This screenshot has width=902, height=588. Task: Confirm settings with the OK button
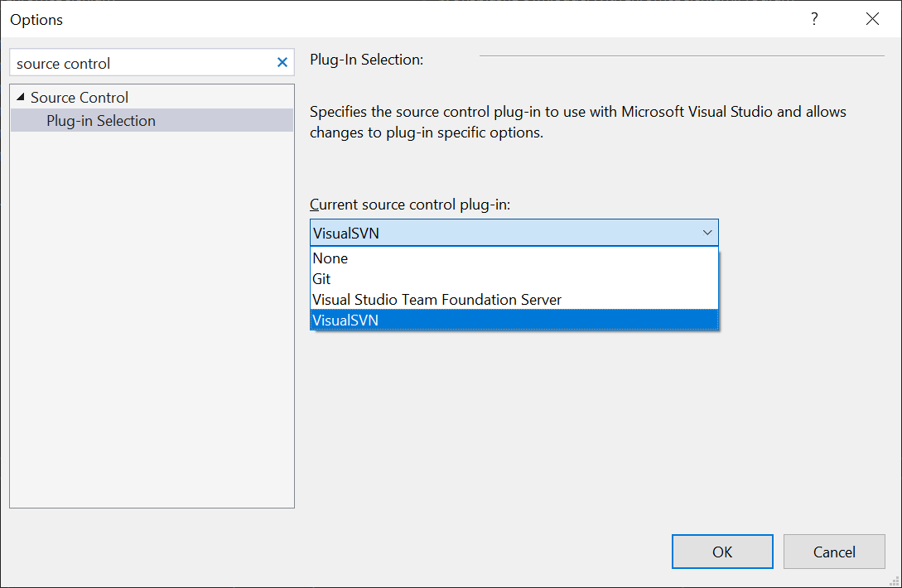pyautogui.click(x=721, y=552)
